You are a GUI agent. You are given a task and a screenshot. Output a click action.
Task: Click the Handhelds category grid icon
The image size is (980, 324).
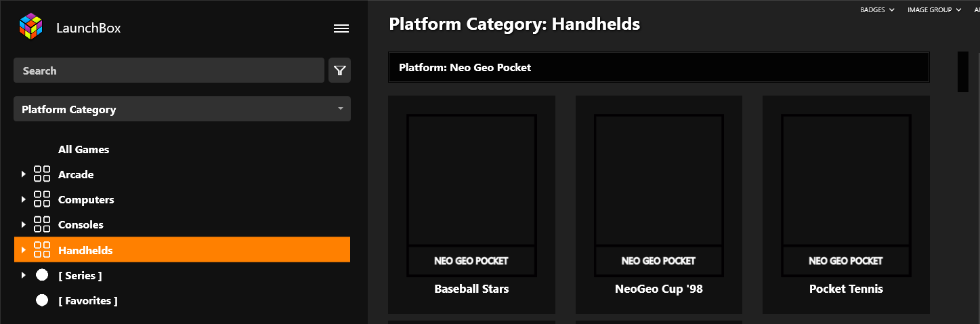pos(42,250)
